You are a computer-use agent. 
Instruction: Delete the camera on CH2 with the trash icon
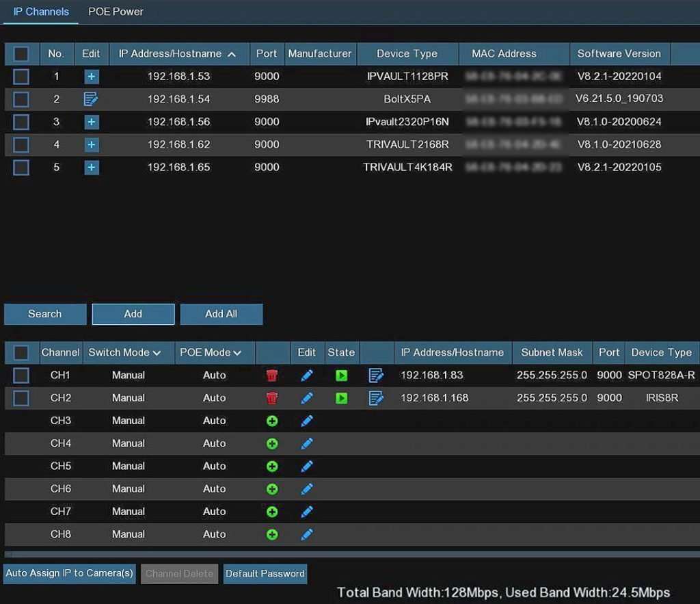[x=272, y=398]
